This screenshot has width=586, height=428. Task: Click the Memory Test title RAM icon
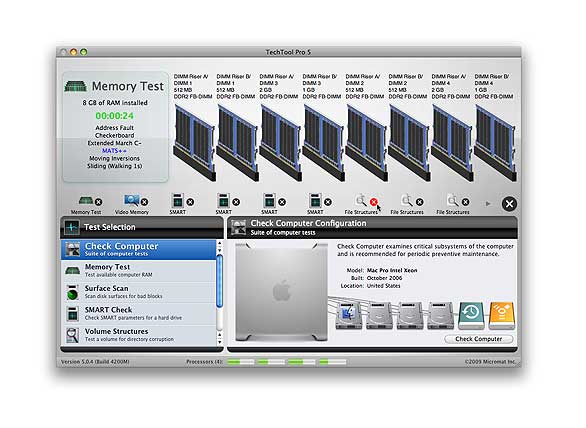tap(75, 86)
